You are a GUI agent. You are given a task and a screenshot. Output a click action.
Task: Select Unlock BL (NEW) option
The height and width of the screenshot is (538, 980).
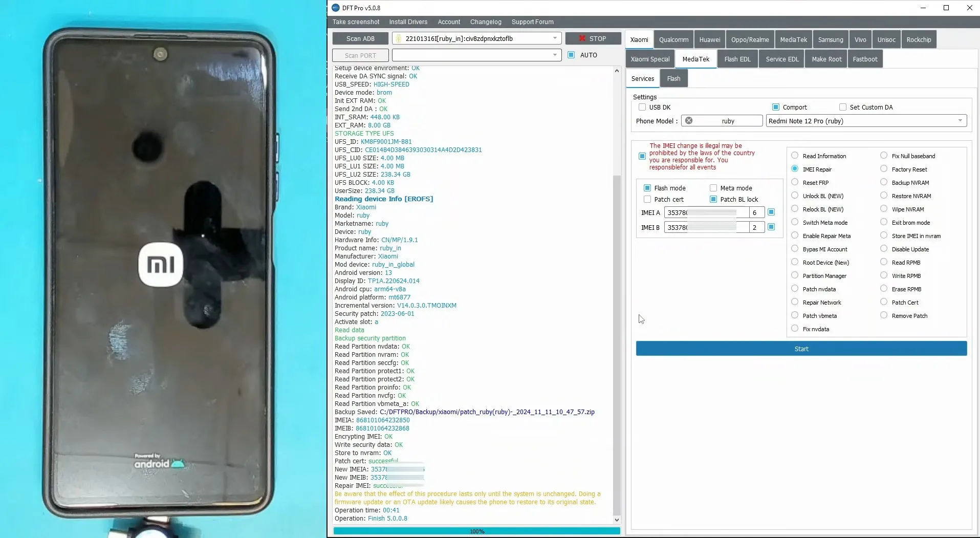coord(795,195)
